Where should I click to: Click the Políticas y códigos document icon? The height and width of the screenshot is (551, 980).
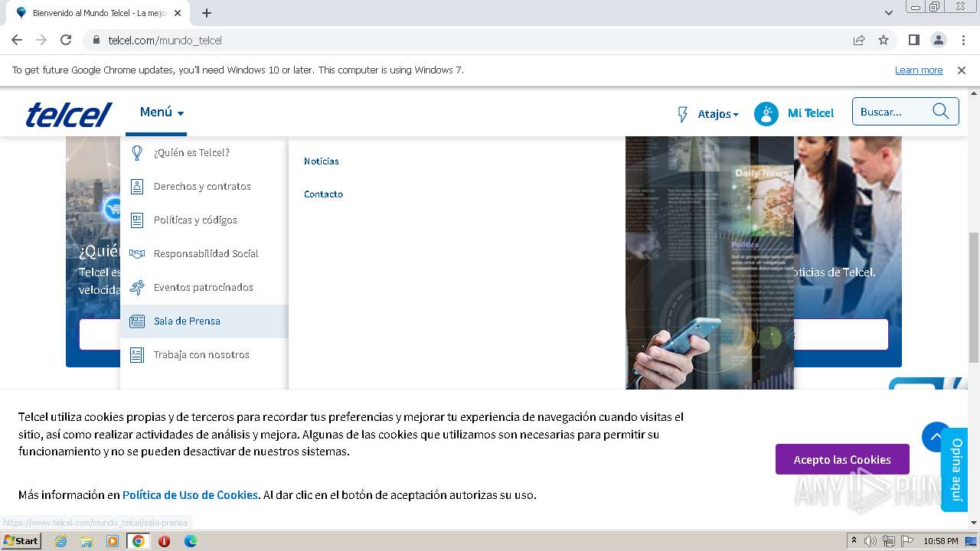tap(137, 220)
